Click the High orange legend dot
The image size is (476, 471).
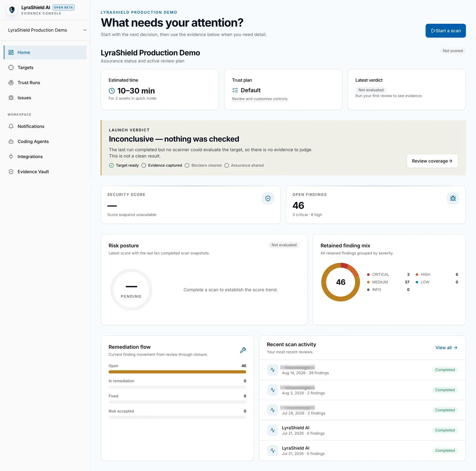click(x=417, y=274)
